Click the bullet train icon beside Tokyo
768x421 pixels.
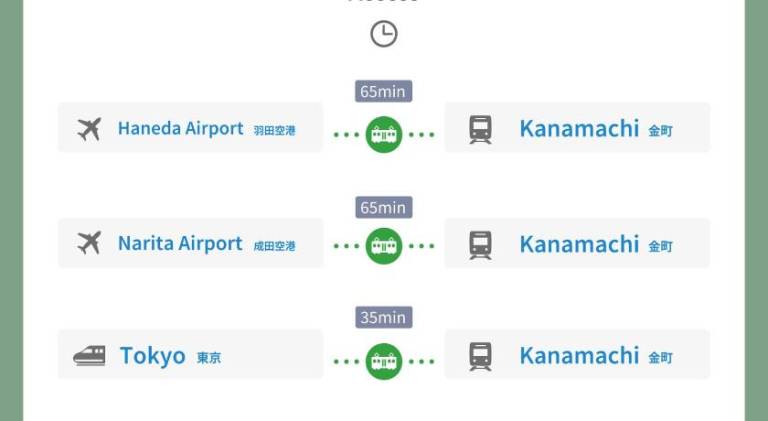(89, 356)
